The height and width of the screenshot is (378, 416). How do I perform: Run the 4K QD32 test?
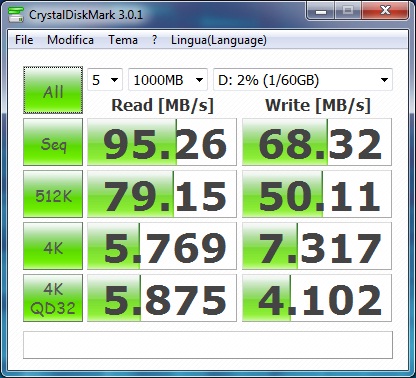tap(53, 298)
